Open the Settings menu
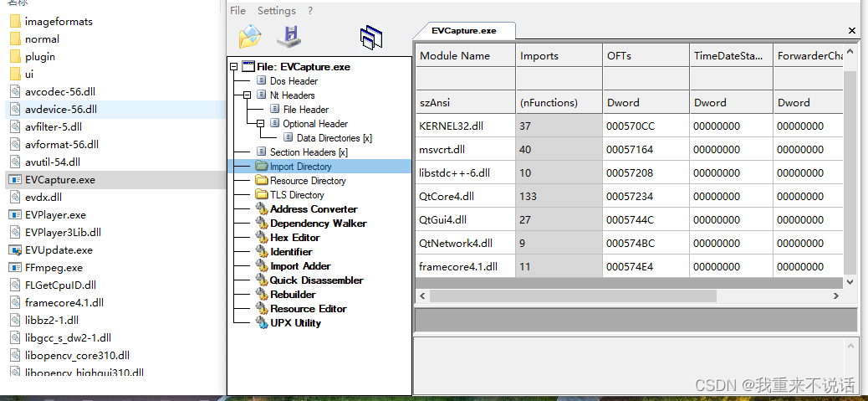This screenshot has height=401, width=868. [x=277, y=11]
